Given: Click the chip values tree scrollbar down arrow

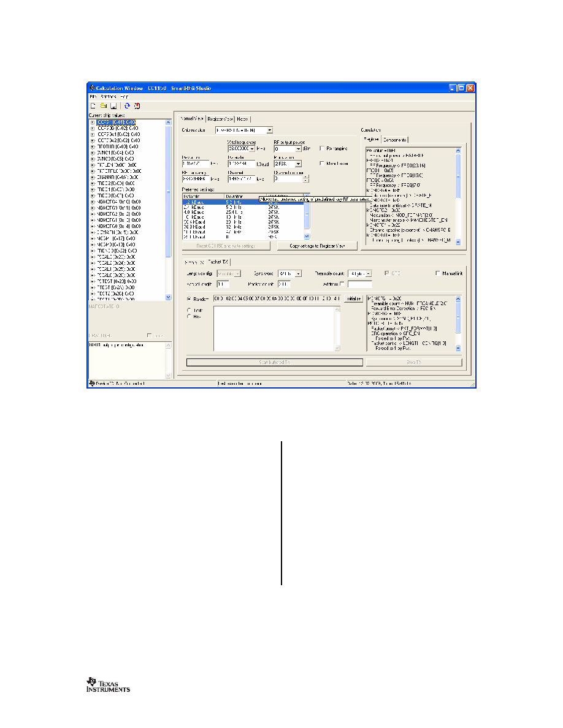Looking at the screenshot, I should 168,297.
